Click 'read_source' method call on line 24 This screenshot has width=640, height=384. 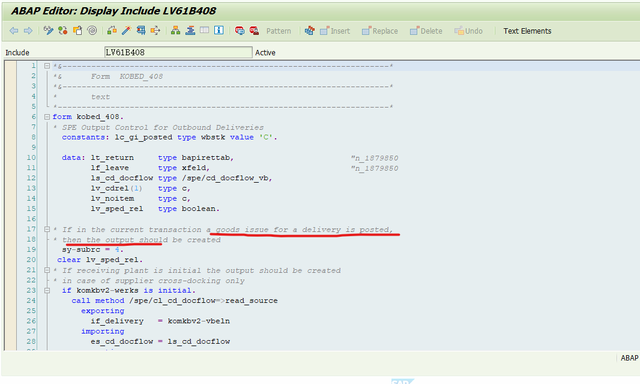pos(251,300)
